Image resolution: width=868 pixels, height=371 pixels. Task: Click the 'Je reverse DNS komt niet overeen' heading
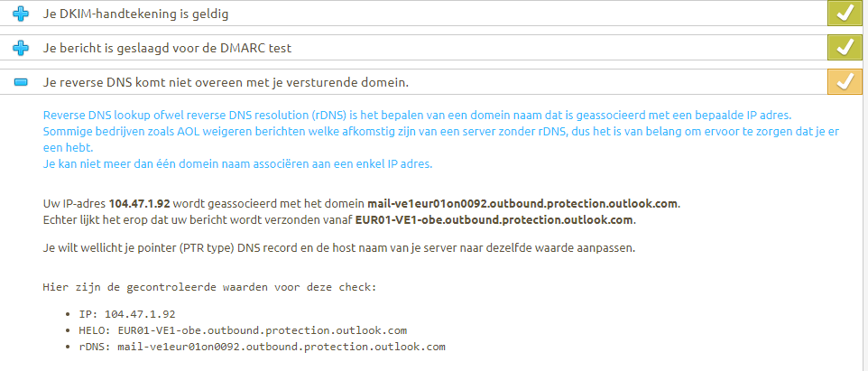pyautogui.click(x=226, y=82)
